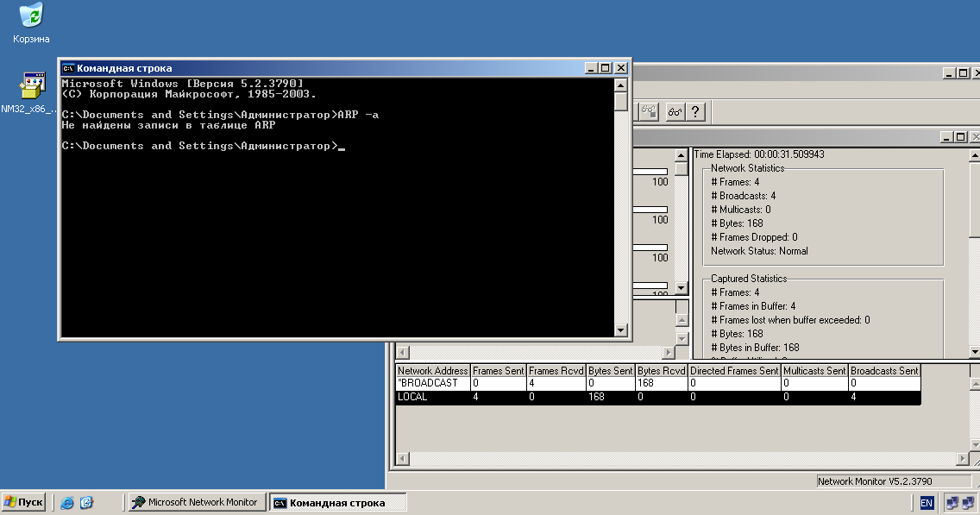The image size is (980, 515).
Task: Switch to Microsoft Network Monitor taskbar button
Action: pyautogui.click(x=197, y=502)
